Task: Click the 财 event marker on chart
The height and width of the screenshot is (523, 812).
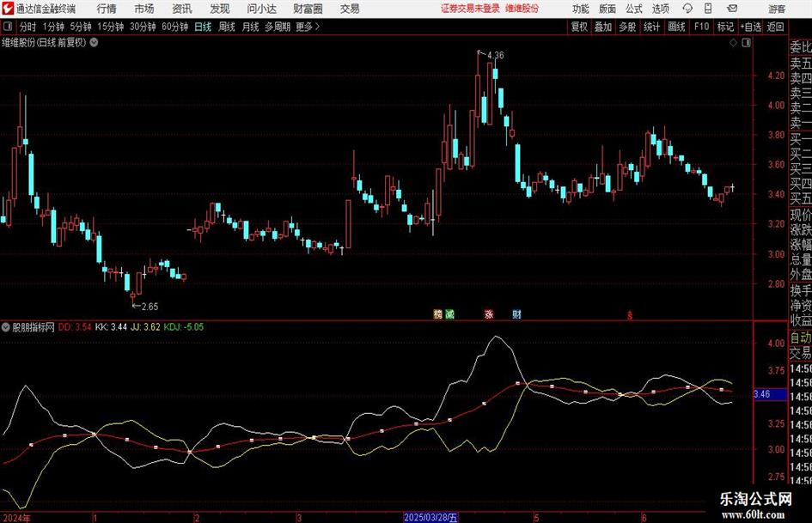Action: (516, 313)
